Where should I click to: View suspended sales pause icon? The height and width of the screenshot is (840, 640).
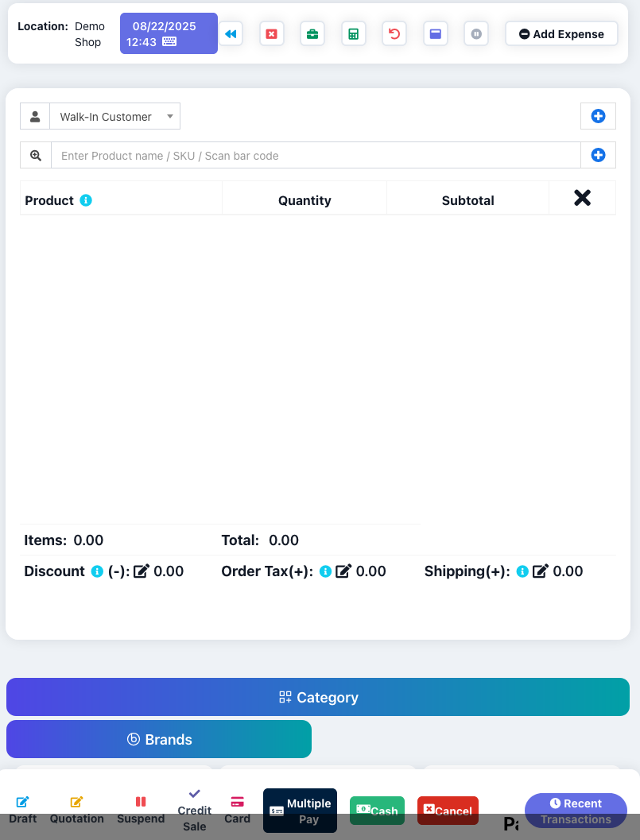[x=476, y=34]
